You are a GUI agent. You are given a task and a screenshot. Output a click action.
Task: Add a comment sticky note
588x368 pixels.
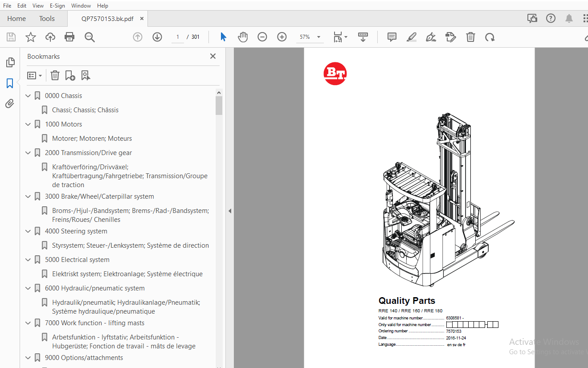pyautogui.click(x=392, y=37)
